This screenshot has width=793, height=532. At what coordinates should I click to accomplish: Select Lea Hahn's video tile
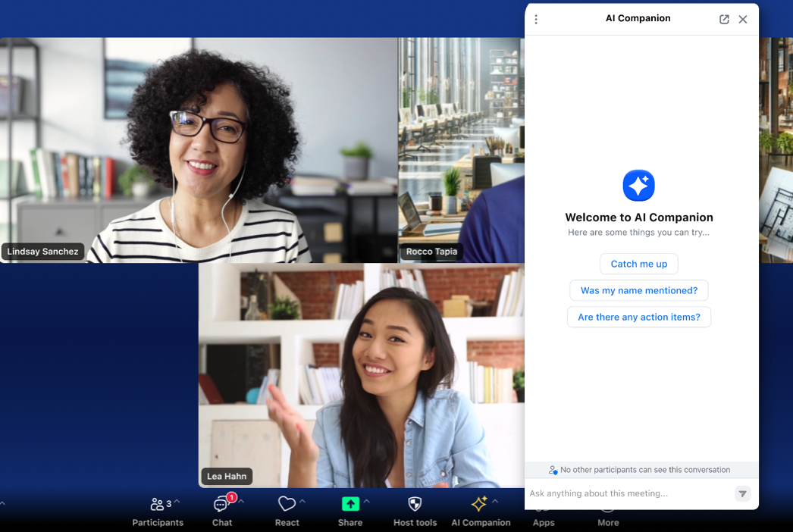point(362,375)
